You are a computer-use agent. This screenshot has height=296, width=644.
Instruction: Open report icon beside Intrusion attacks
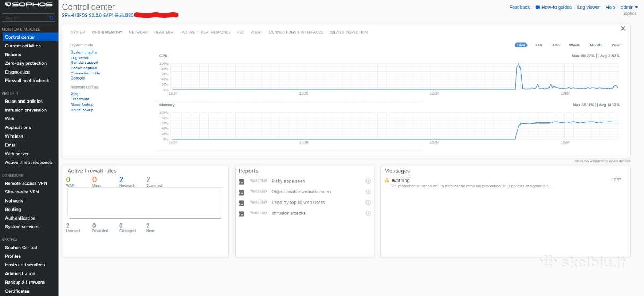point(241,213)
